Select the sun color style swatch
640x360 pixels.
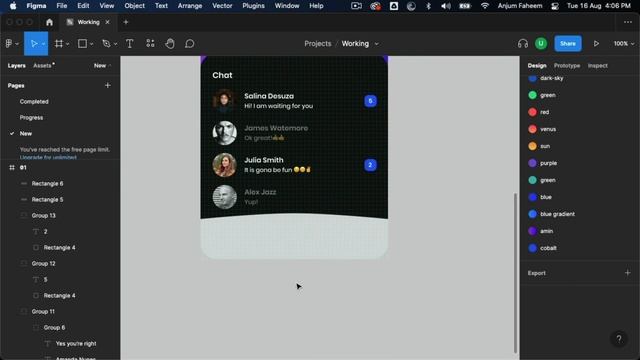click(x=532, y=146)
